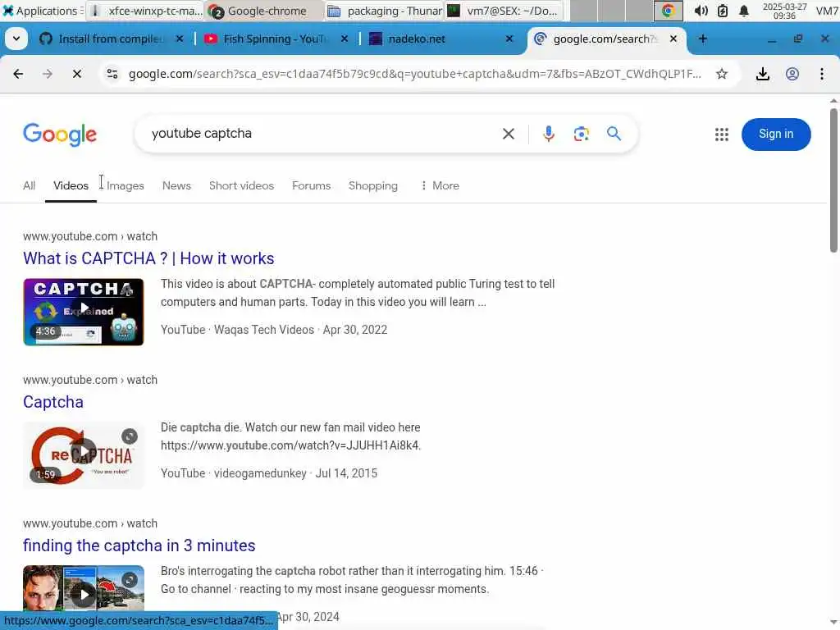This screenshot has height=630, width=840.
Task: Switch to xfce-winxp-tc taskbar window
Action: (x=144, y=11)
